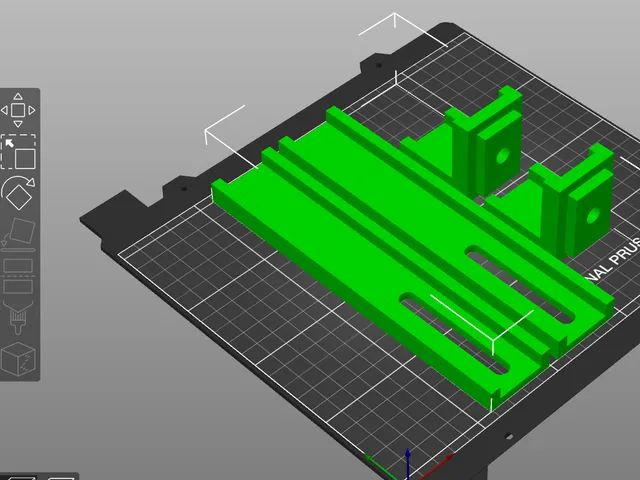The height and width of the screenshot is (480, 640).
Task: Choose the Paint-on supports brush tool
Action: pyautogui.click(x=18, y=317)
